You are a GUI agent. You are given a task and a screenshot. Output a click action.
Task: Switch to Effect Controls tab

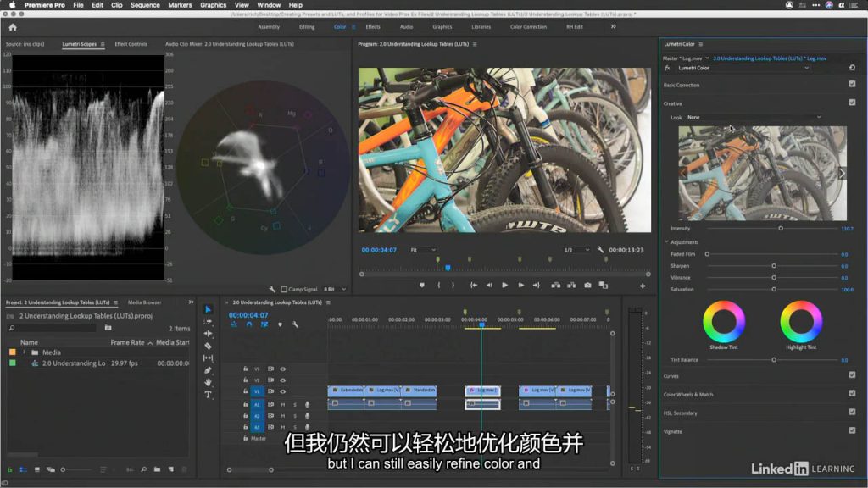pos(131,44)
